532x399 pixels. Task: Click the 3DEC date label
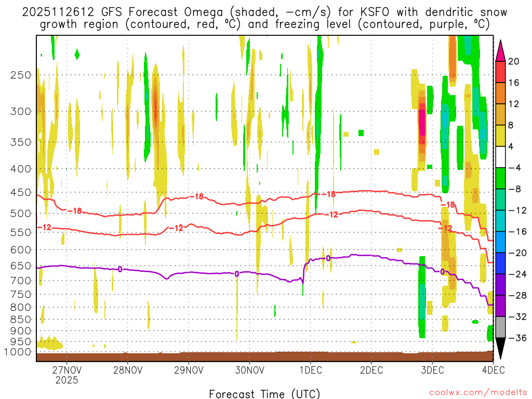click(432, 370)
